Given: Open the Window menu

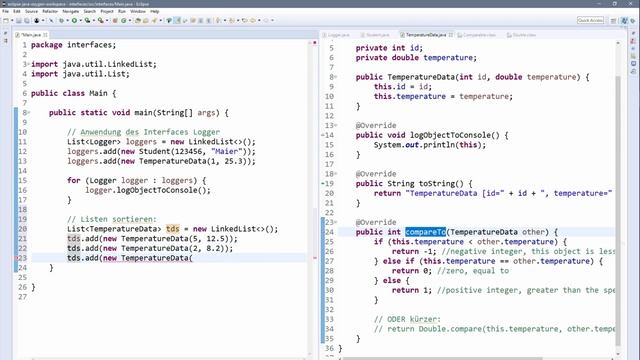Looking at the screenshot, I should pyautogui.click(x=138, y=11).
